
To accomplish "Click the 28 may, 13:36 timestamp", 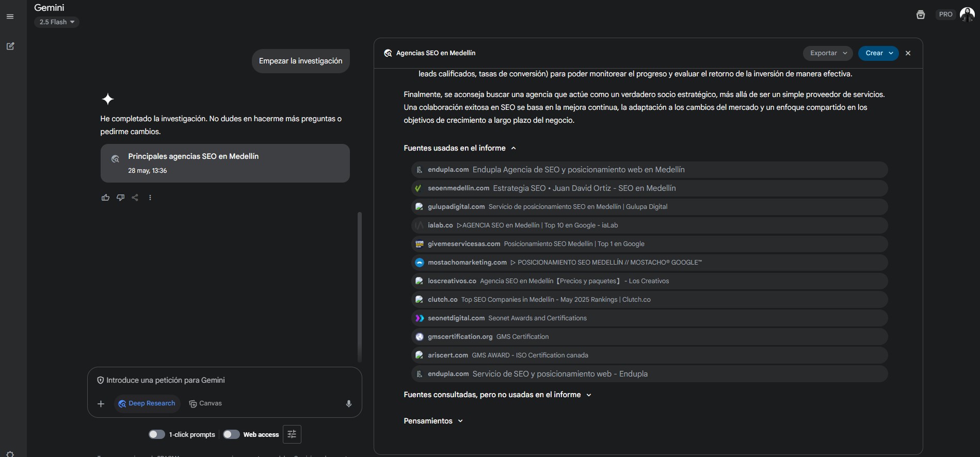I will 148,171.
